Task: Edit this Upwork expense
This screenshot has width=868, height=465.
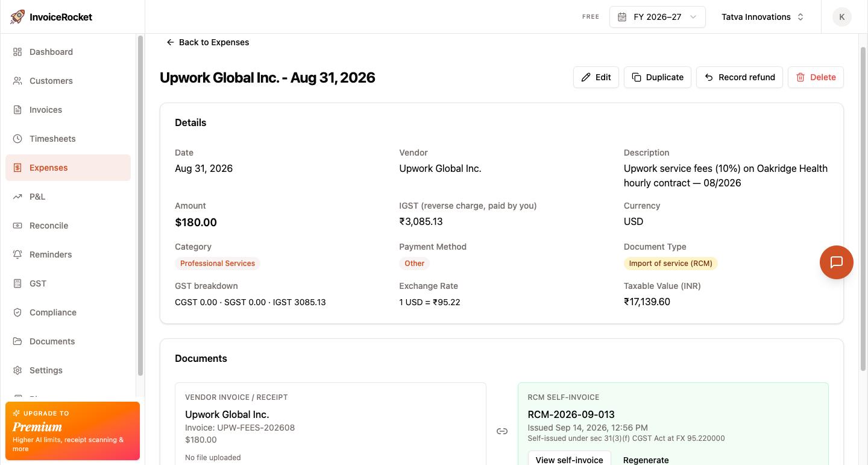Action: 596,77
